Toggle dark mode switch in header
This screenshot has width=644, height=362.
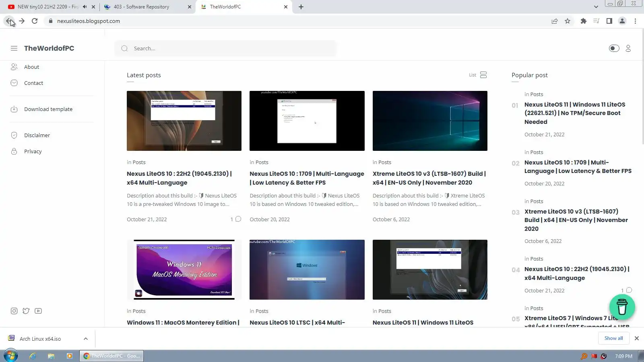pos(614,48)
